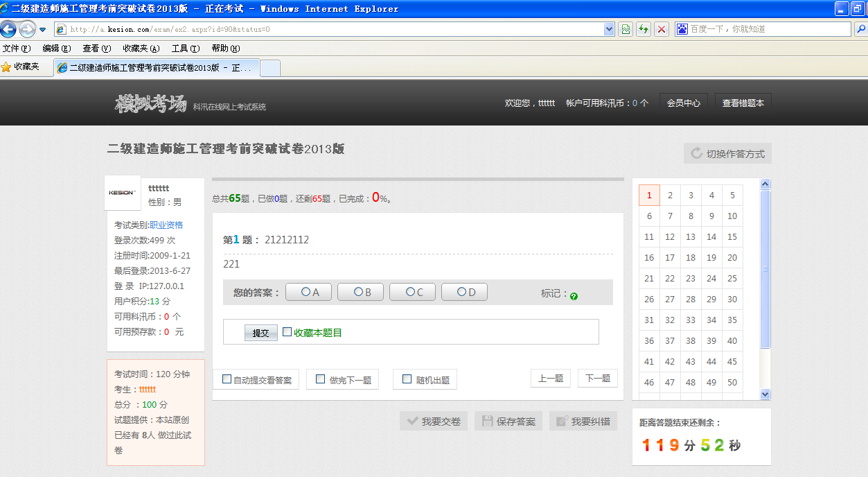Jump to question 50 in number grid

[732, 383]
